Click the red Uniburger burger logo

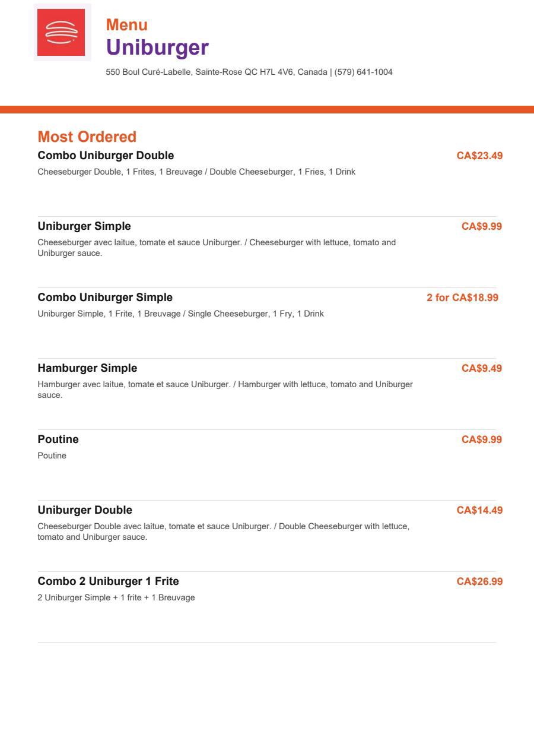pos(62,32)
